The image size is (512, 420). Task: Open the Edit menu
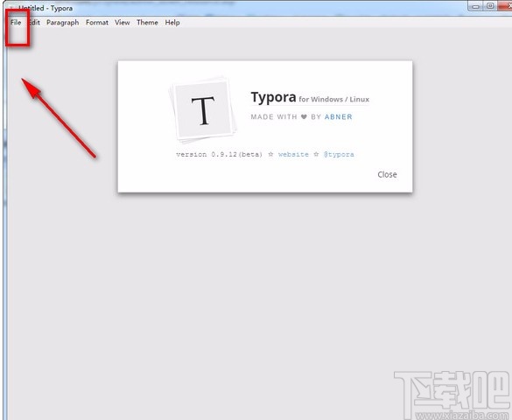pos(35,23)
